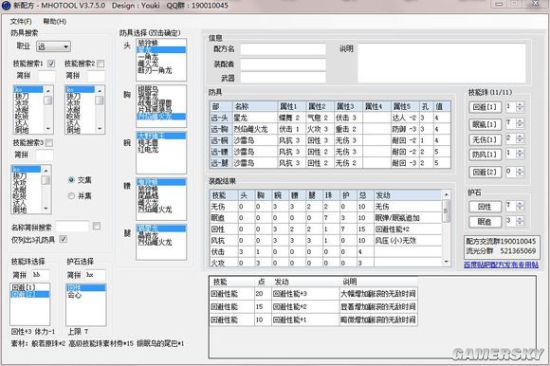This screenshot has height=366, width=550.
Task: Click the 回性 charm button
Action: pyautogui.click(x=485, y=207)
